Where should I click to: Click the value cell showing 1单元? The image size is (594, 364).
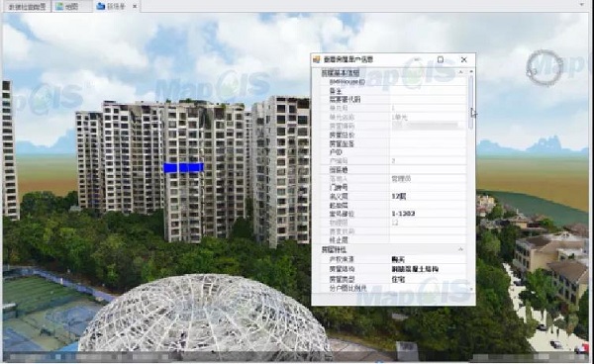point(428,117)
